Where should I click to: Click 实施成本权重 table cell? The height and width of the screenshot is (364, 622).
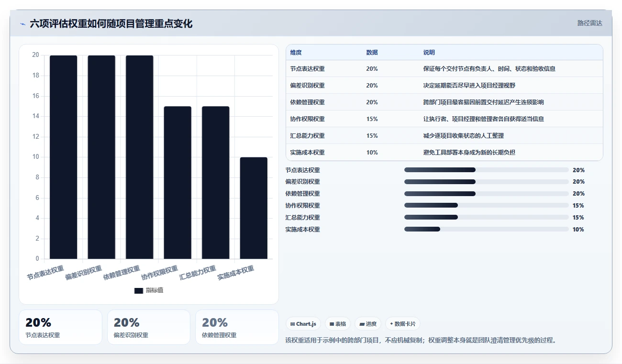pyautogui.click(x=307, y=153)
